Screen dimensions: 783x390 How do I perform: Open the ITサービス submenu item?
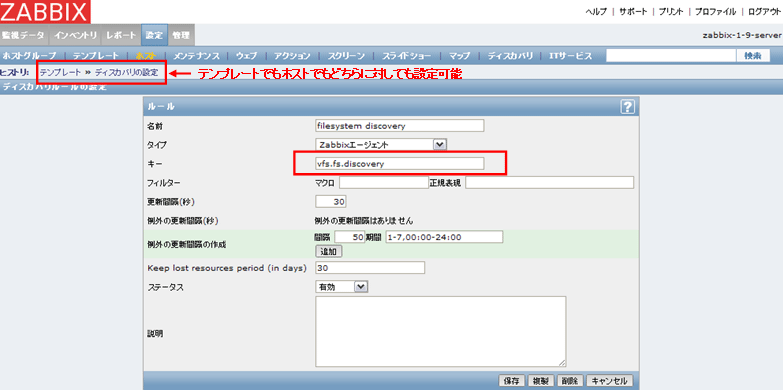click(x=570, y=56)
